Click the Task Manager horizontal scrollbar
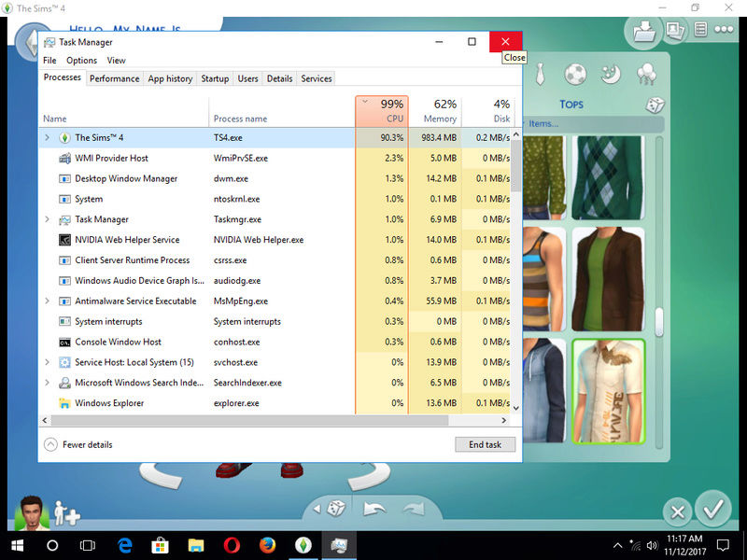Image resolution: width=747 pixels, height=560 pixels. [x=249, y=421]
